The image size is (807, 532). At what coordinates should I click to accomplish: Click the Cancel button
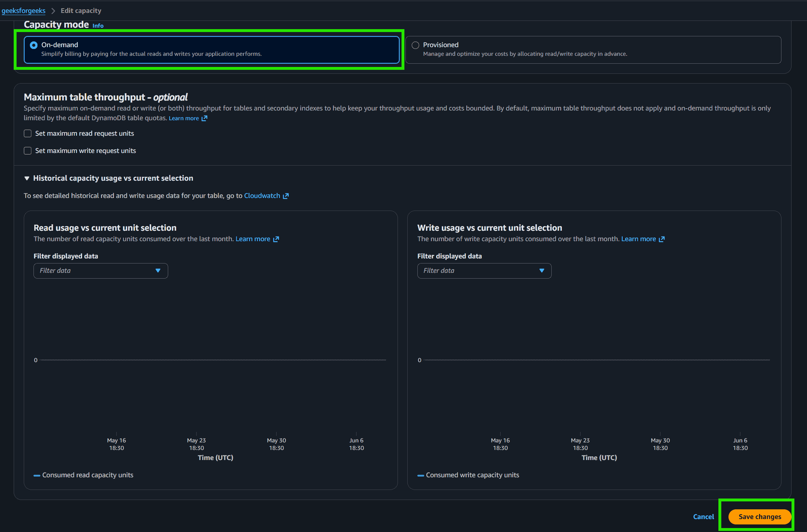(x=703, y=517)
